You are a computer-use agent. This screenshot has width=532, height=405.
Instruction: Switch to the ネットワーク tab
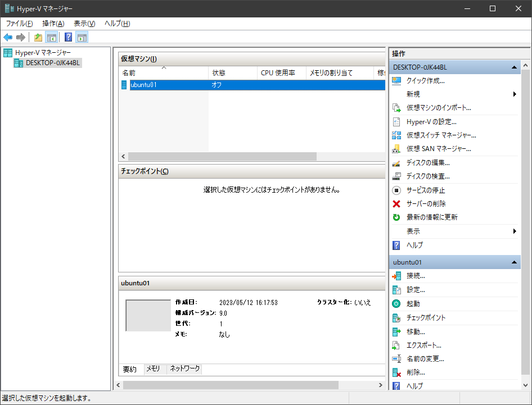click(184, 368)
